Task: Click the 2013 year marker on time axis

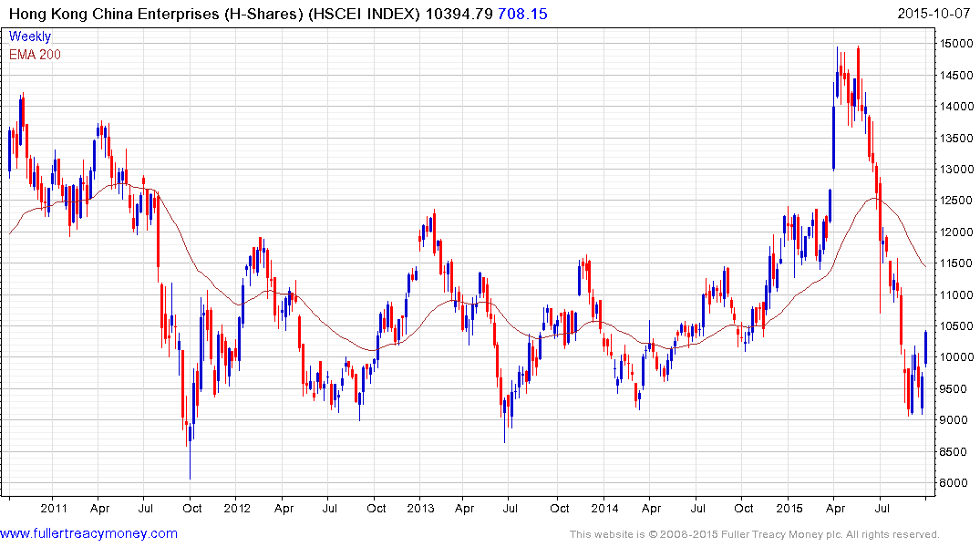Action: 420,508
